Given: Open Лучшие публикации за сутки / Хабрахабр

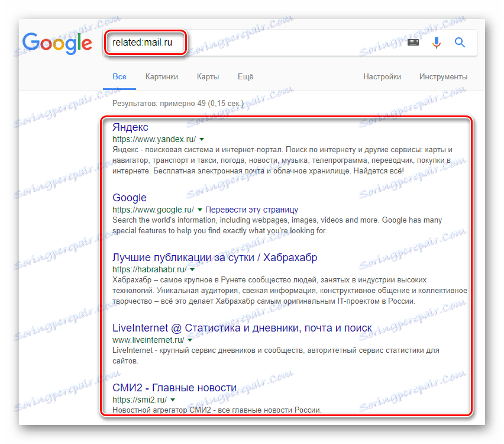Looking at the screenshot, I should 215,258.
